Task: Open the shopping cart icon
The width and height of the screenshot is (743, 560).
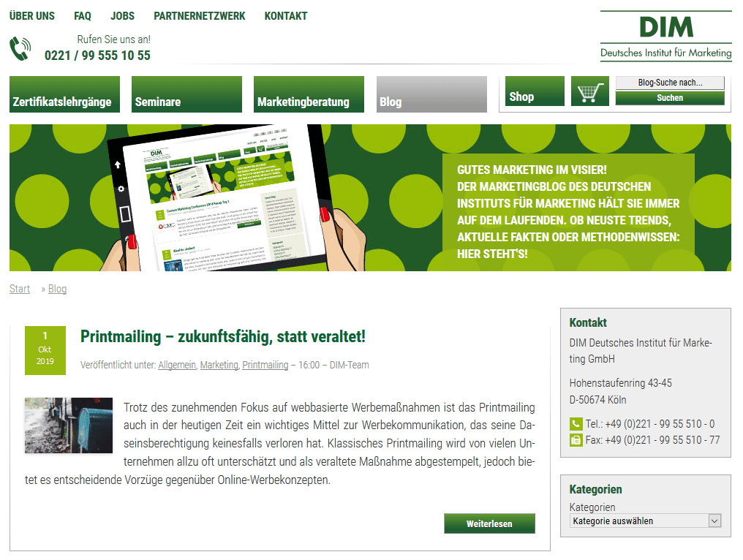Action: coord(590,91)
